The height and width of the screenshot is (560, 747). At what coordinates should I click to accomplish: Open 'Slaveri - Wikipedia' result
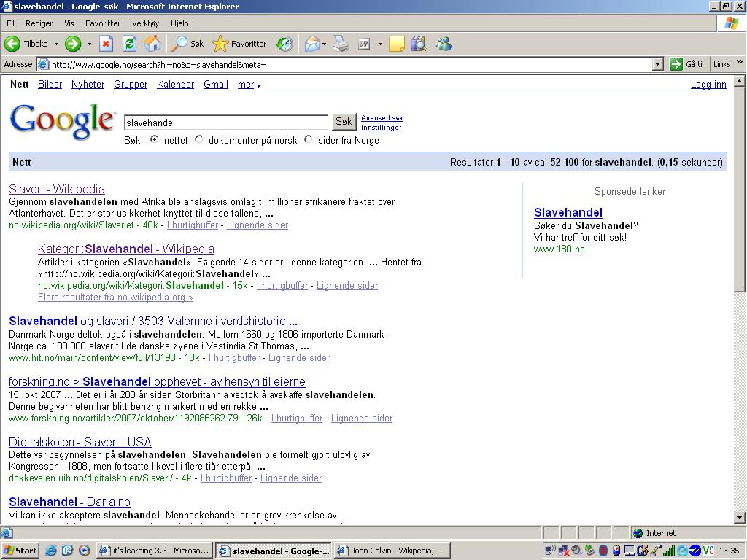coord(57,189)
